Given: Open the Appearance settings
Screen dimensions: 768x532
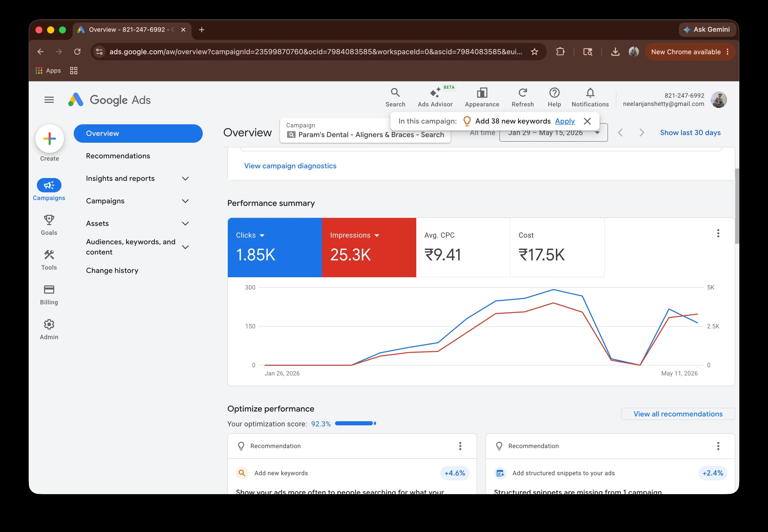Looking at the screenshot, I should (x=482, y=97).
